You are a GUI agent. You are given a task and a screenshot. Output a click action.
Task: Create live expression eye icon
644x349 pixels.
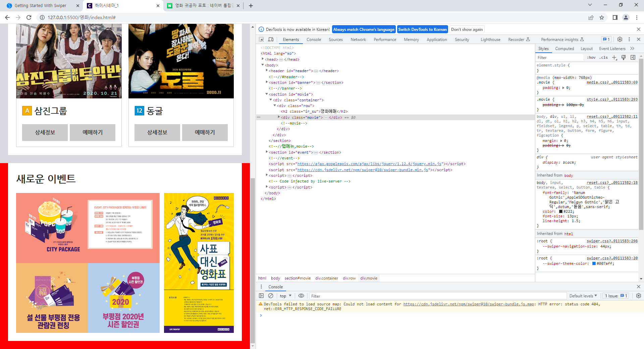(301, 296)
